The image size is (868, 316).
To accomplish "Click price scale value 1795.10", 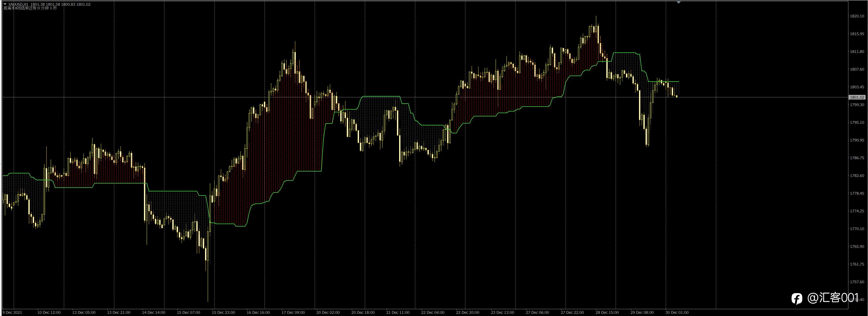I will pos(857,123).
